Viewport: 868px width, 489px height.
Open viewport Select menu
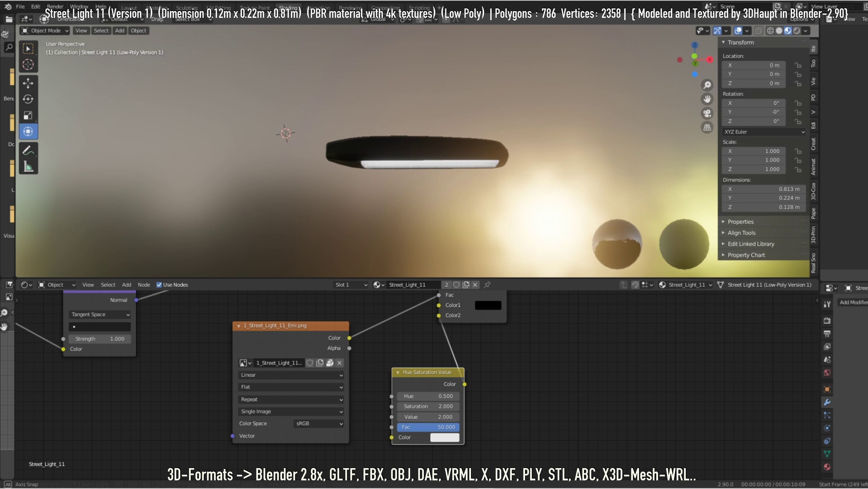coord(101,31)
